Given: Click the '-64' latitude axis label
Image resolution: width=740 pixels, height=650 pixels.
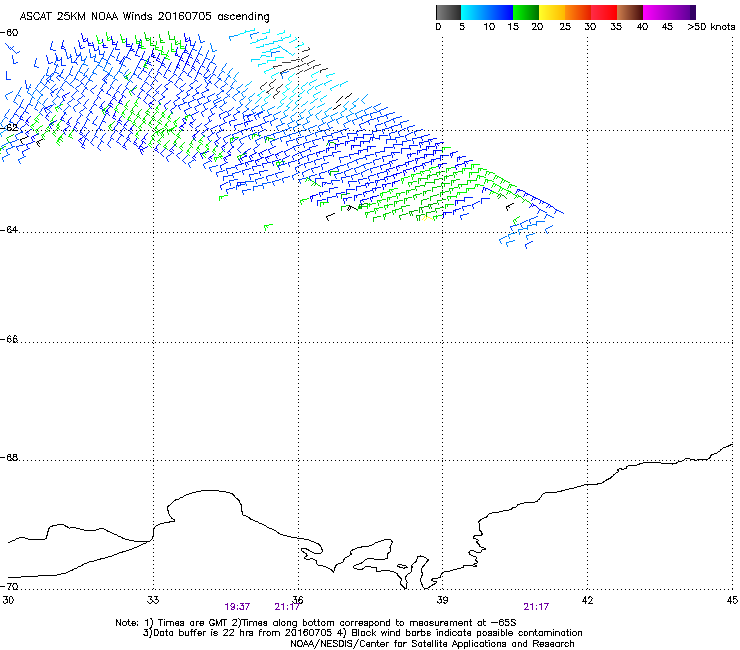Looking at the screenshot, I should 9,229.
